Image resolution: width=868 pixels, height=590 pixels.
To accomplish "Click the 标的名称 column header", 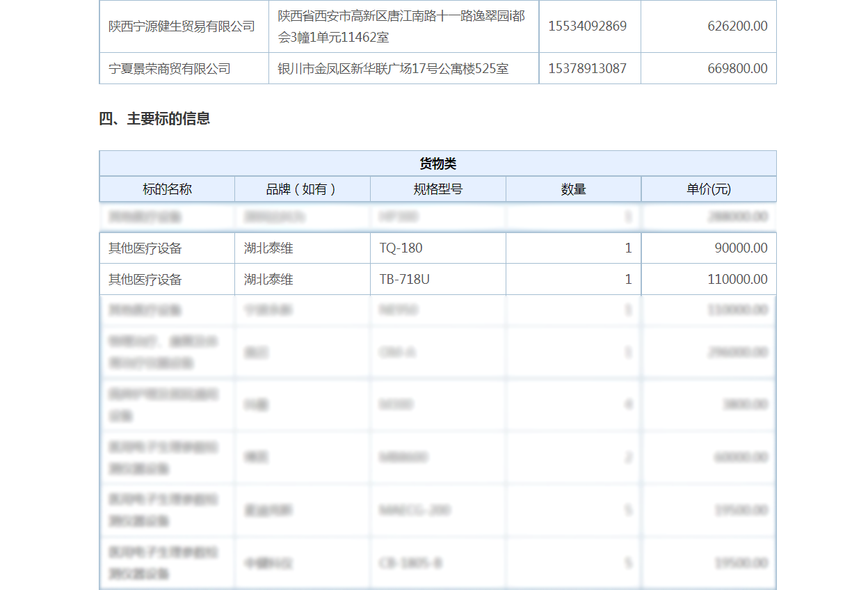I will [x=167, y=189].
